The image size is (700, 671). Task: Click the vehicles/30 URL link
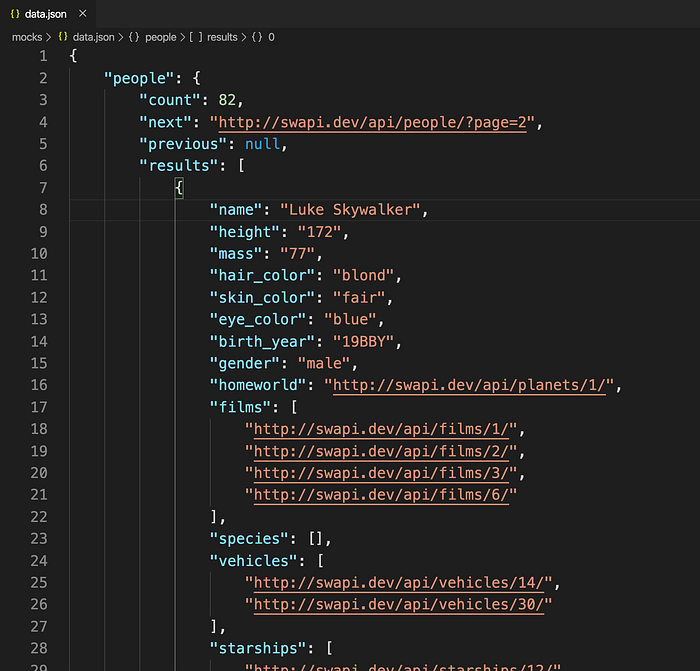point(399,604)
